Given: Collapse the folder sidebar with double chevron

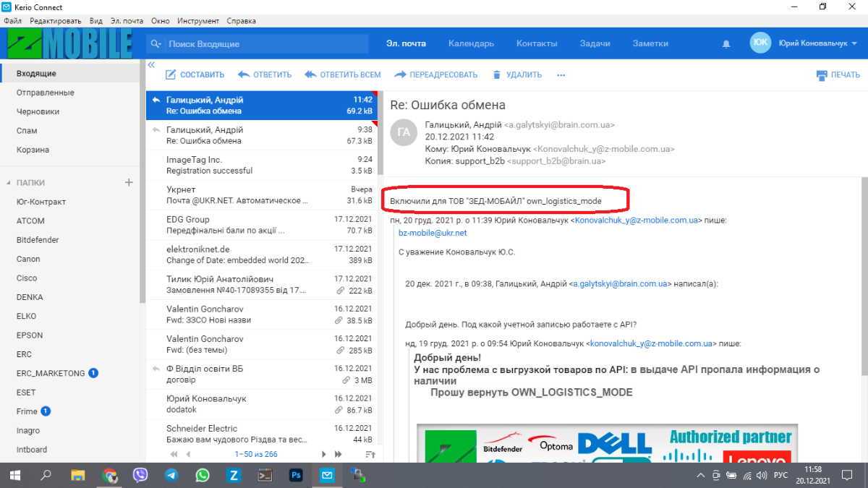Looking at the screenshot, I should 152,64.
